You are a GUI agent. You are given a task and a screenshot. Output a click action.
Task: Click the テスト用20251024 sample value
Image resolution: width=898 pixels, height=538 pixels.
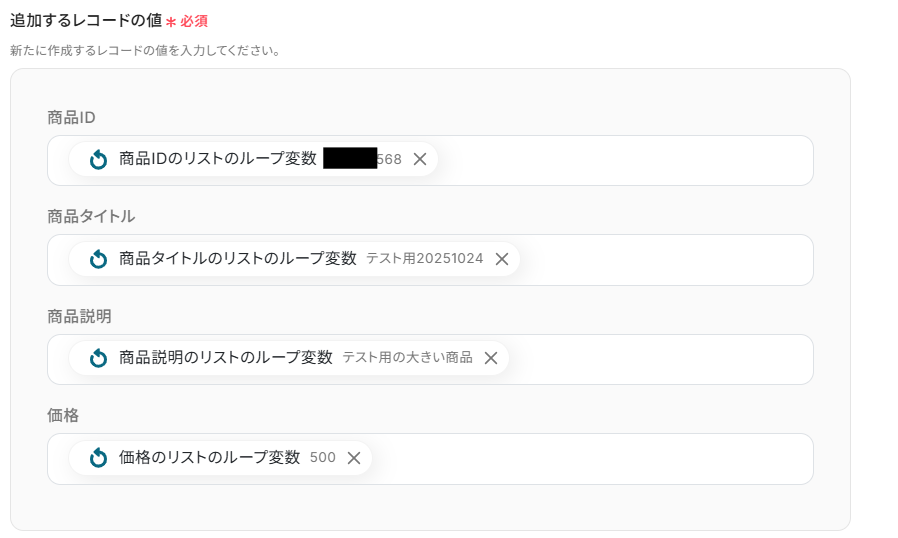(424, 259)
